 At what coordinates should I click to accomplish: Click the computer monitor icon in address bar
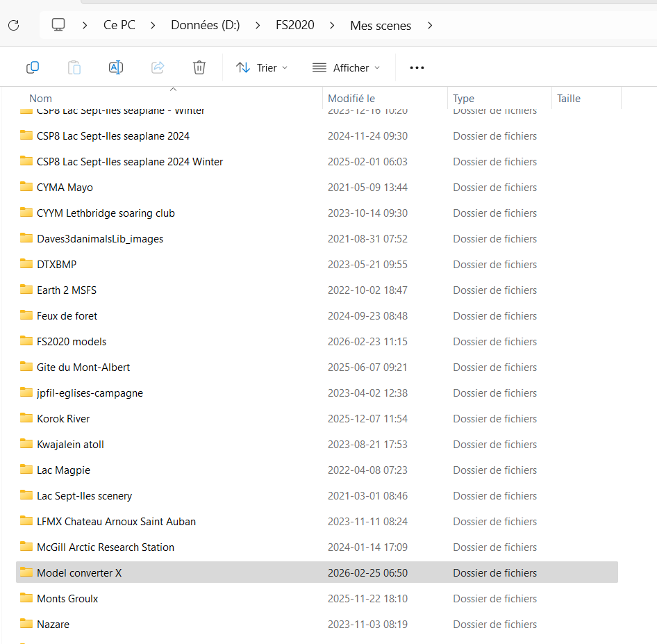click(x=58, y=25)
